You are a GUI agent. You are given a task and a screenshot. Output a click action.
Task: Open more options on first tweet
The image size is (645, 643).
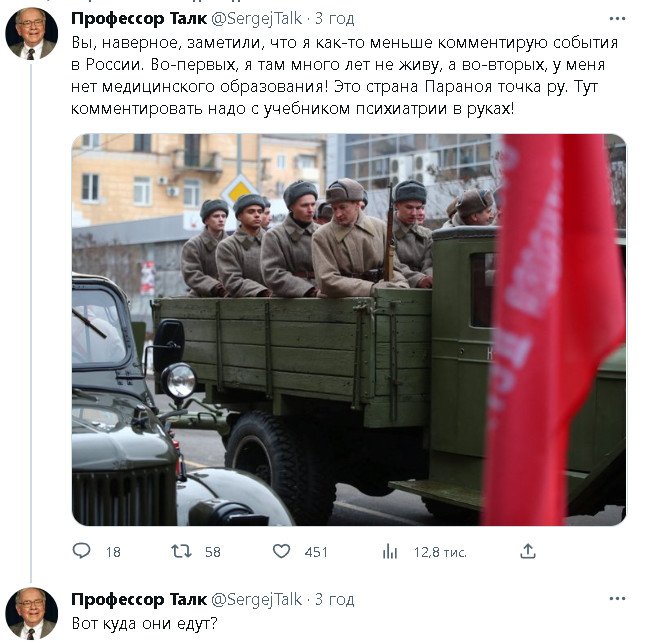pyautogui.click(x=617, y=19)
